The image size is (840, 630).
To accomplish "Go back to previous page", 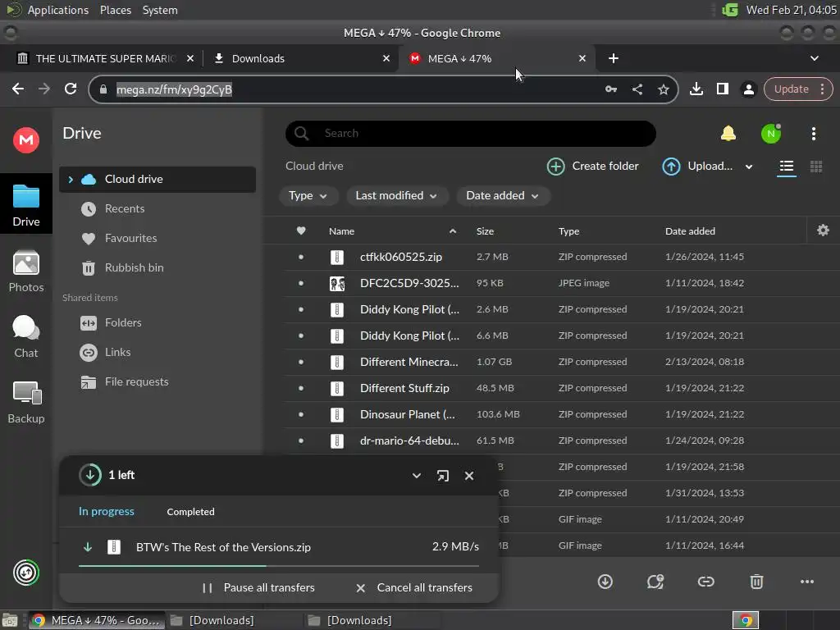I will [x=18, y=89].
